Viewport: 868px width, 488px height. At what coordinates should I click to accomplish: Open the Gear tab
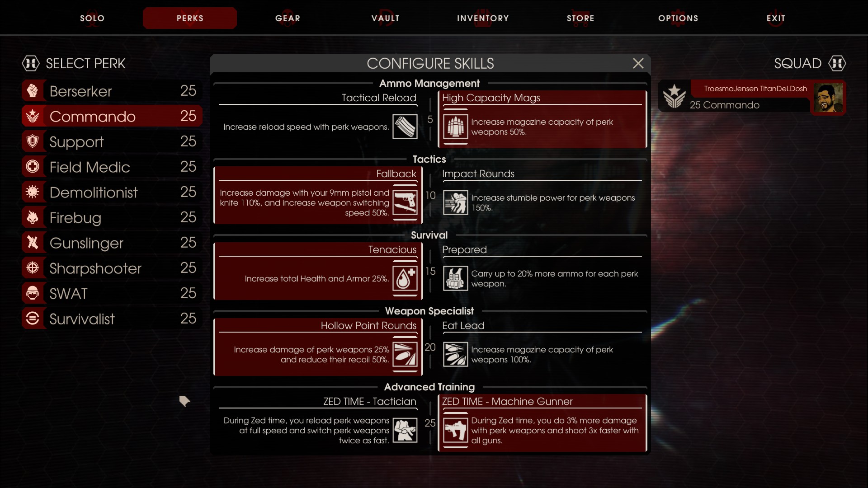288,18
